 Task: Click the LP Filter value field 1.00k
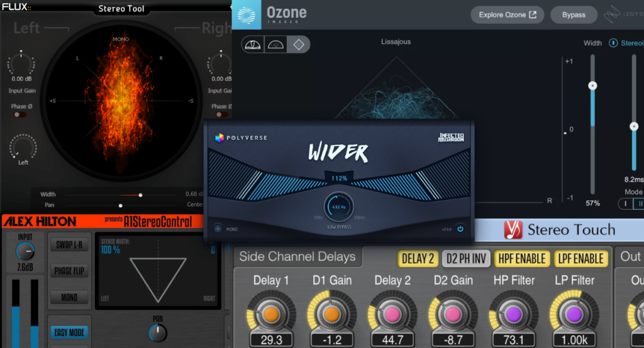[574, 340]
